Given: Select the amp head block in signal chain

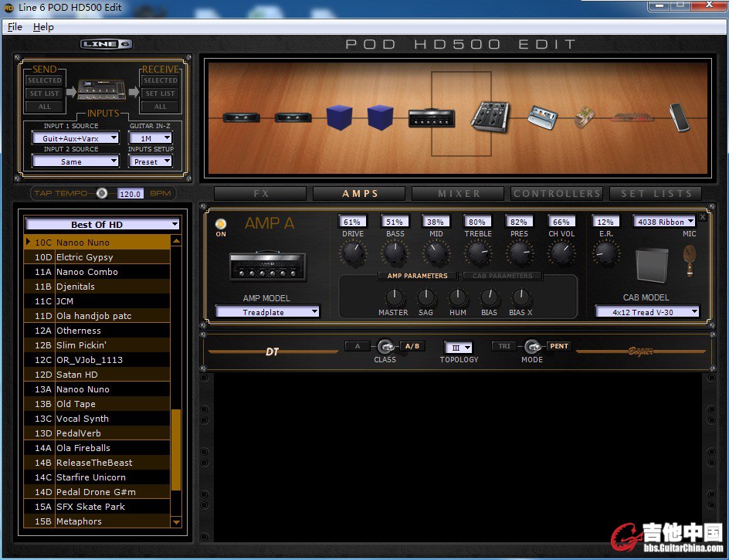Looking at the screenshot, I should point(432,117).
